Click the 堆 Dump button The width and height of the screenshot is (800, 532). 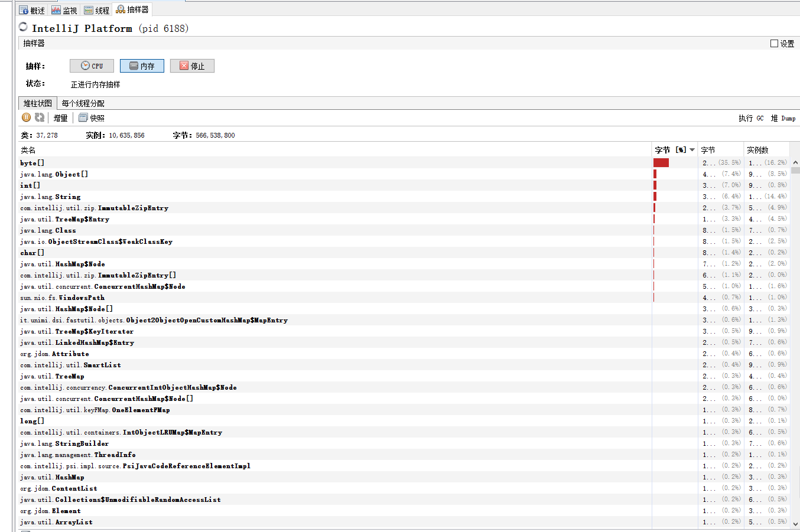click(x=783, y=118)
